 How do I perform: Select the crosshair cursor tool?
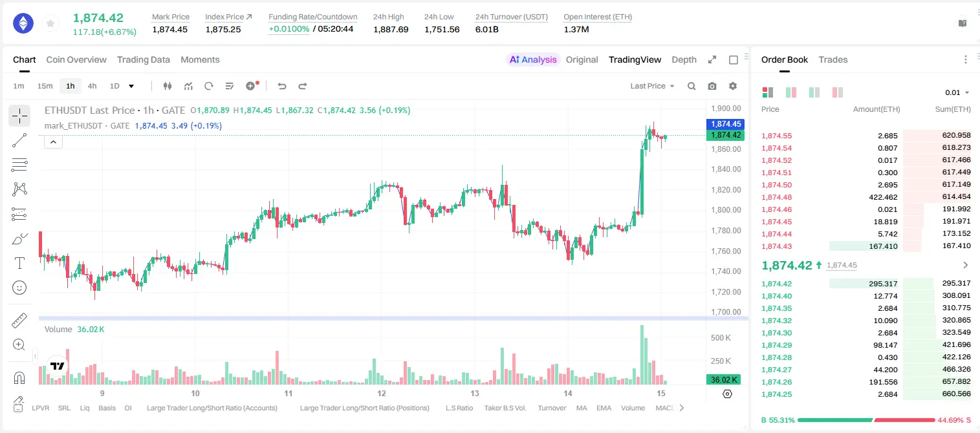[x=19, y=116]
